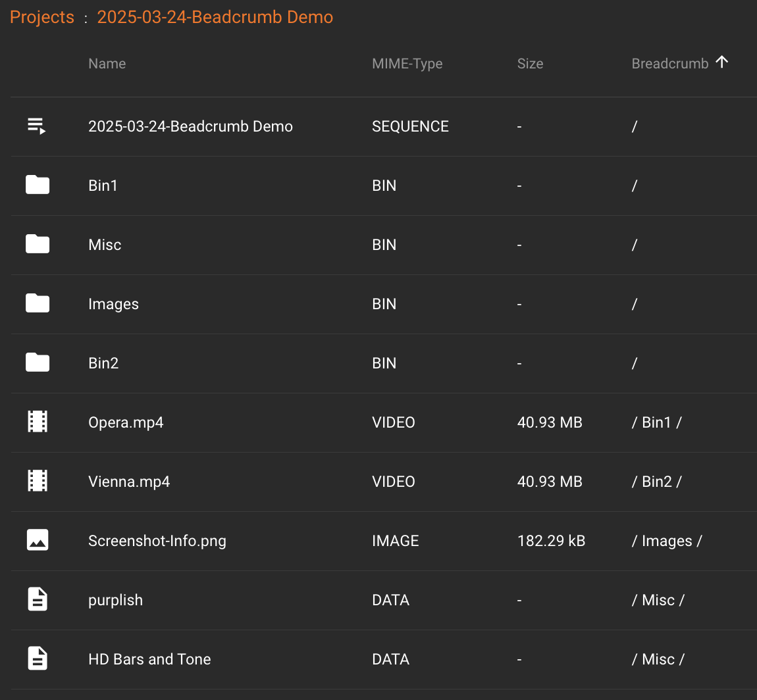Click the Bin2 folder icon

pyautogui.click(x=38, y=363)
